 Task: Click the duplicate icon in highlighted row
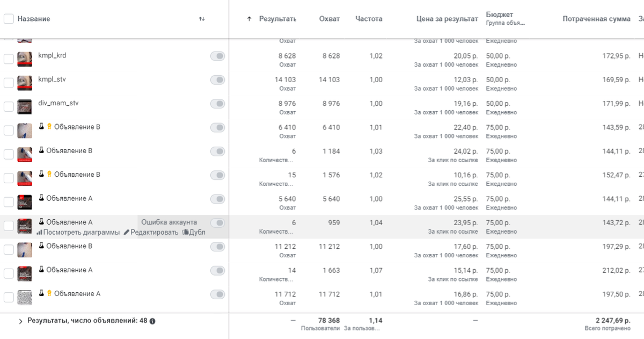[186, 233]
